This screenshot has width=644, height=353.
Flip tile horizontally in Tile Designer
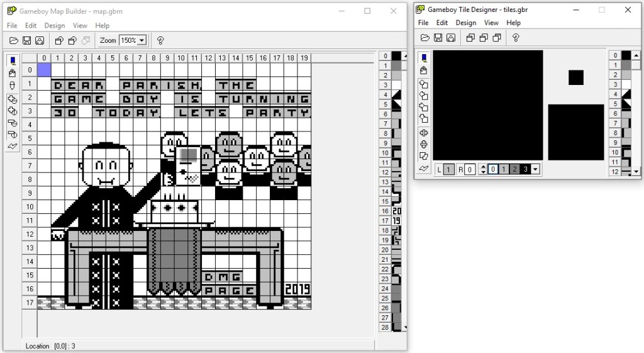(424, 133)
